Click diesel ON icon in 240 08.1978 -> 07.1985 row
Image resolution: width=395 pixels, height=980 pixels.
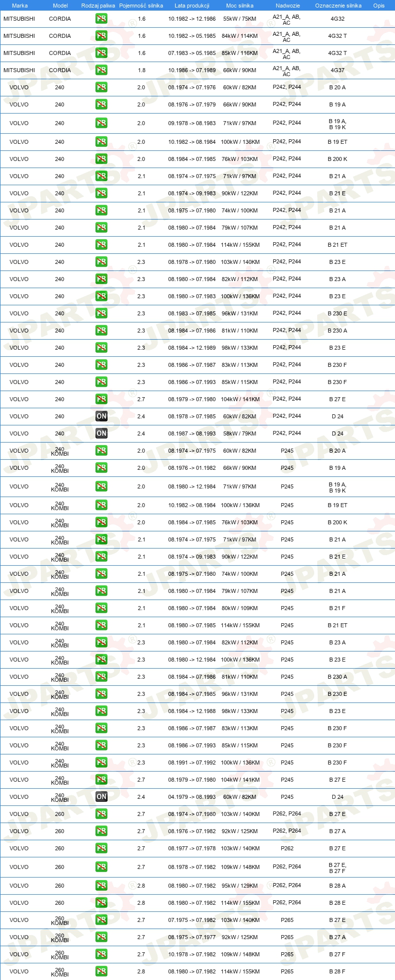point(101,416)
